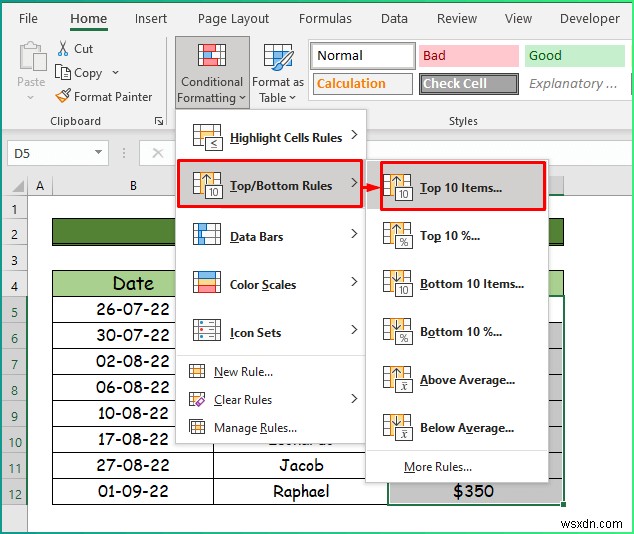
Task: Click the Above Average icon
Action: pyautogui.click(x=398, y=379)
